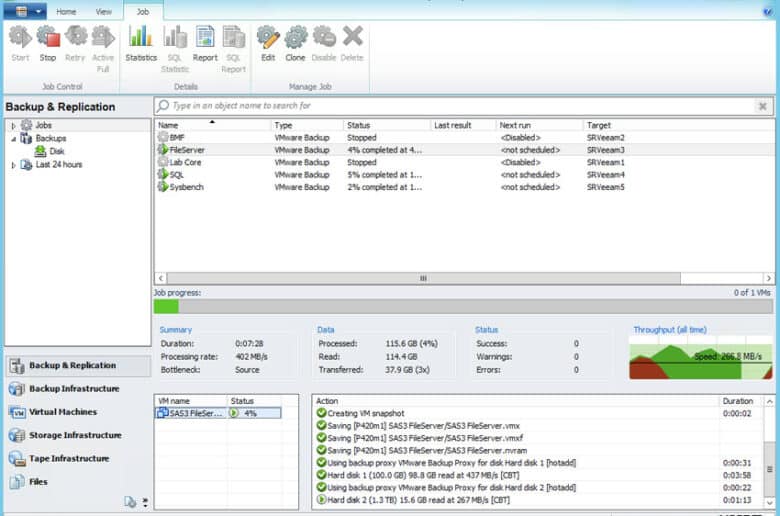This screenshot has width=780, height=516.
Task: Click the job list horizontal scrollbar thumb
Action: [423, 278]
